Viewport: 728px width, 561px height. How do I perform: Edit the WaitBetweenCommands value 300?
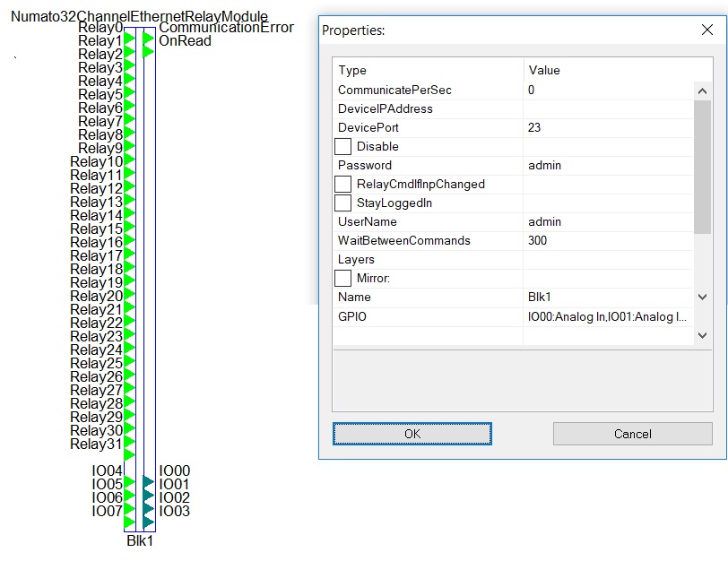[x=608, y=240]
